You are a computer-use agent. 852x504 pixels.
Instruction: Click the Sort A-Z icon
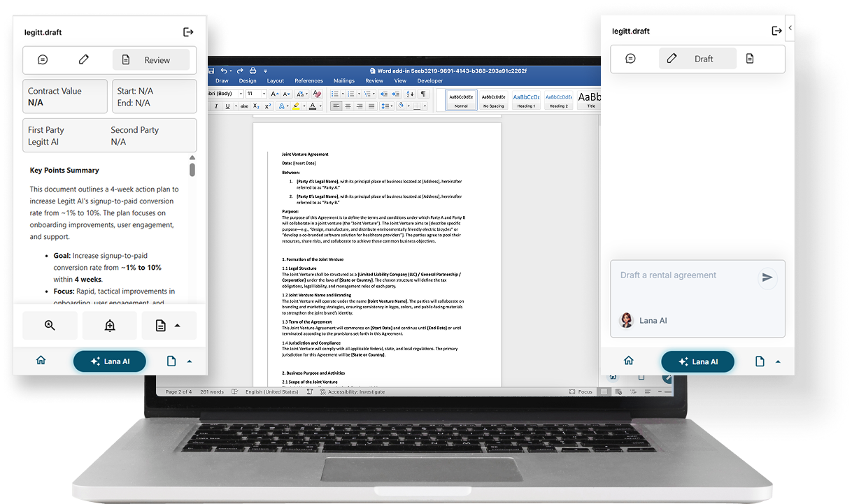click(x=410, y=94)
